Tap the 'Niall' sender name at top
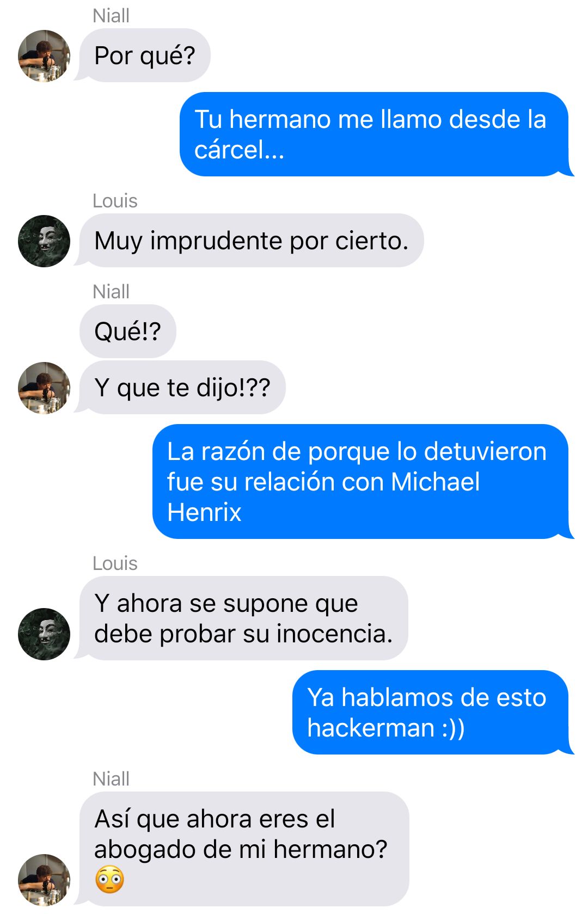Image resolution: width=588 pixels, height=914 pixels. (111, 16)
